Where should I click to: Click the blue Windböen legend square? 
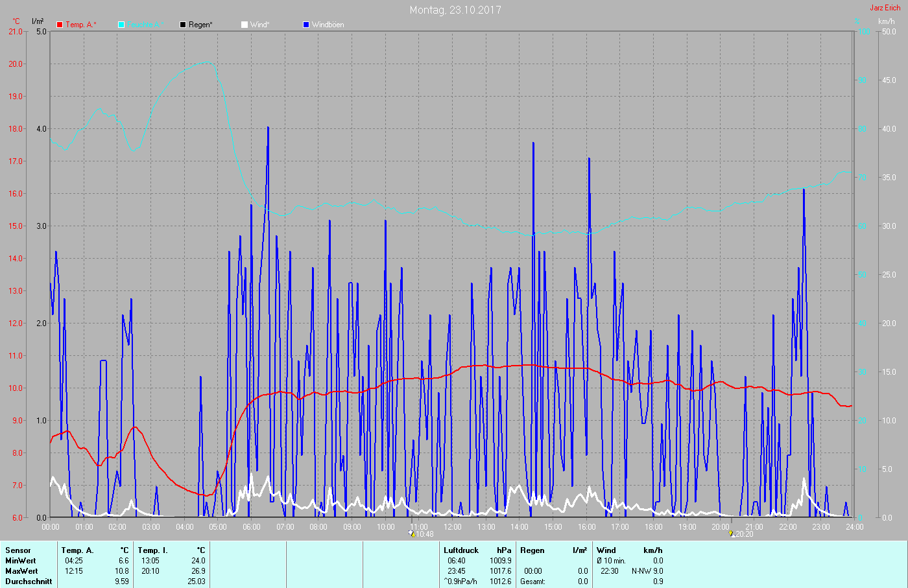point(306,25)
